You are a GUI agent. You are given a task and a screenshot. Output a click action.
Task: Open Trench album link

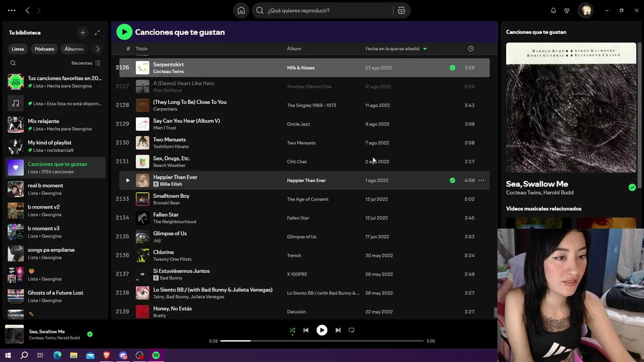[x=294, y=255]
